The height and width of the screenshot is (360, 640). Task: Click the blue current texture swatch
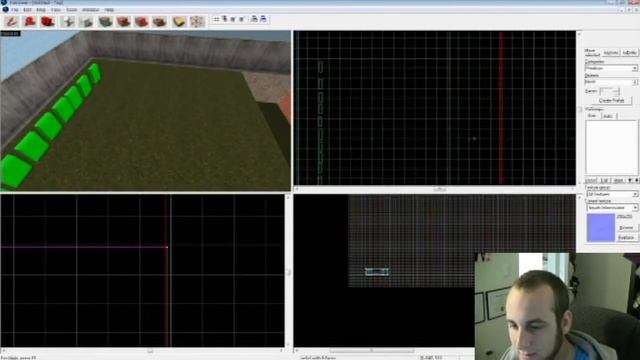[x=600, y=227]
